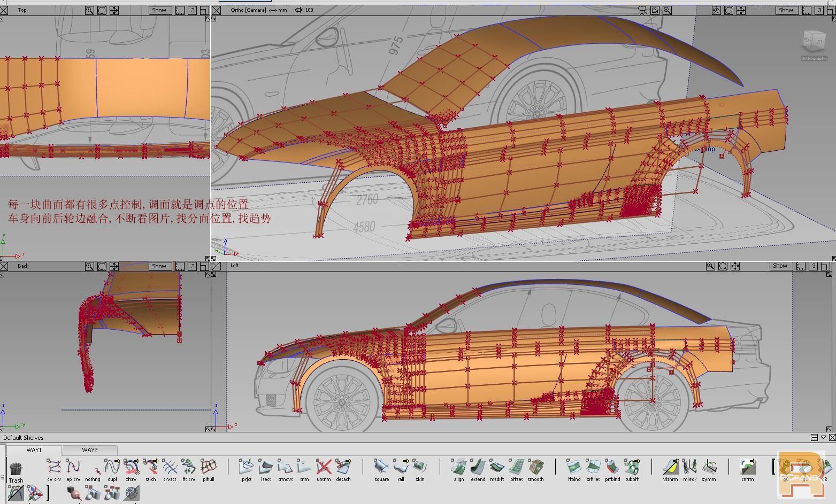The width and height of the screenshot is (836, 504).
Task: Select the ffblnd freeform blend tool
Action: click(x=574, y=470)
